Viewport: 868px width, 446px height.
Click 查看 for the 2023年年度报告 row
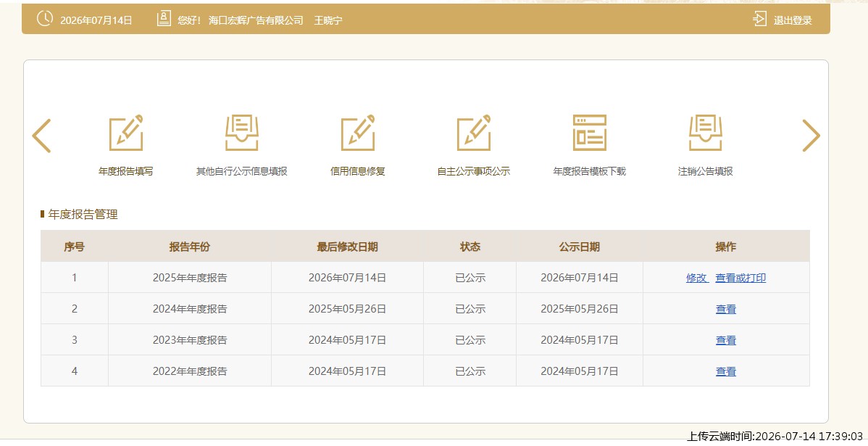[726, 340]
